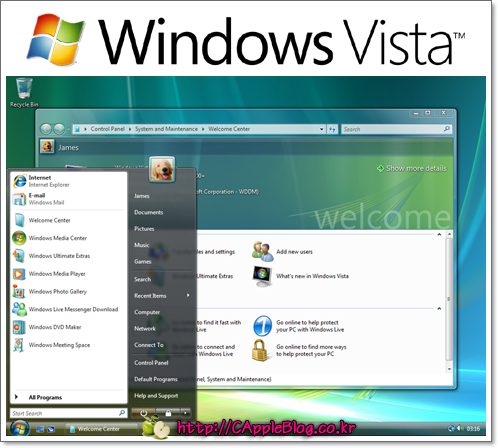Image resolution: width=498 pixels, height=448 pixels.
Task: Select Connect To in Start menu
Action: pyautogui.click(x=149, y=345)
